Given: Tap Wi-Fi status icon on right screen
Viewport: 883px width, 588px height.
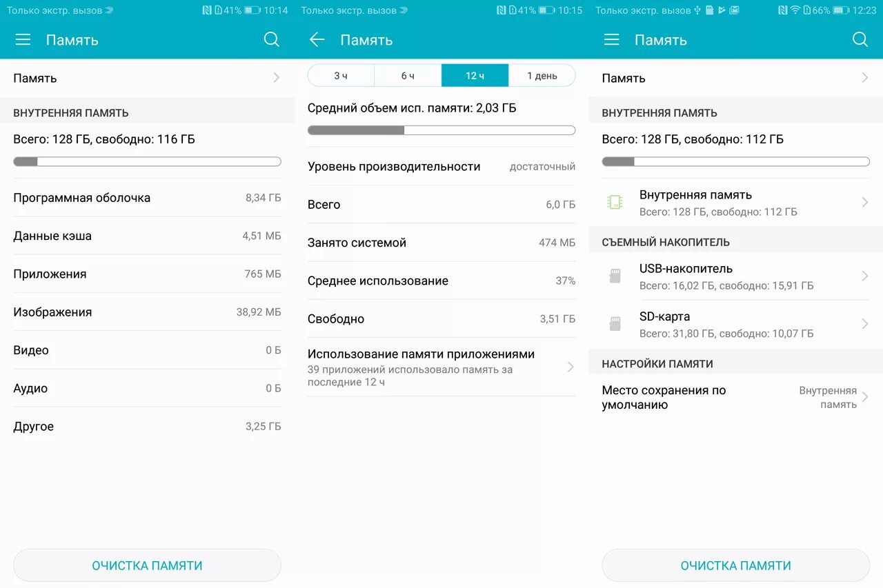Looking at the screenshot, I should click(795, 10).
